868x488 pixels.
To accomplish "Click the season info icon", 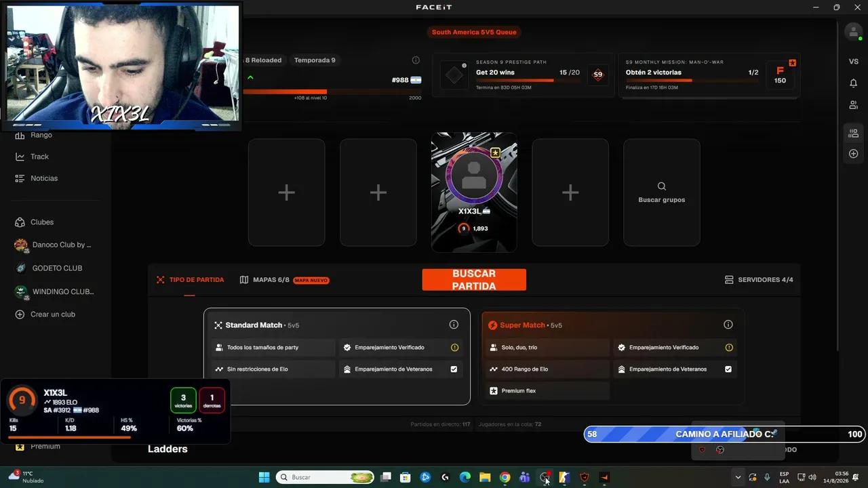I will (416, 60).
